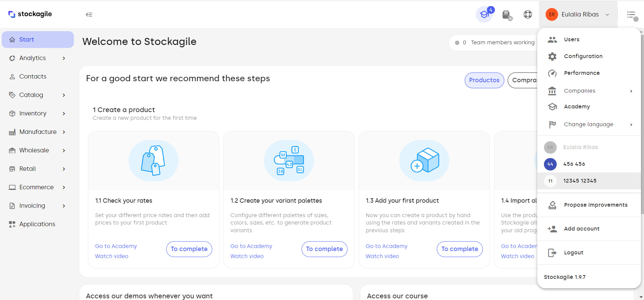Select the Productos tab pill
The height and width of the screenshot is (300, 644).
[484, 80]
